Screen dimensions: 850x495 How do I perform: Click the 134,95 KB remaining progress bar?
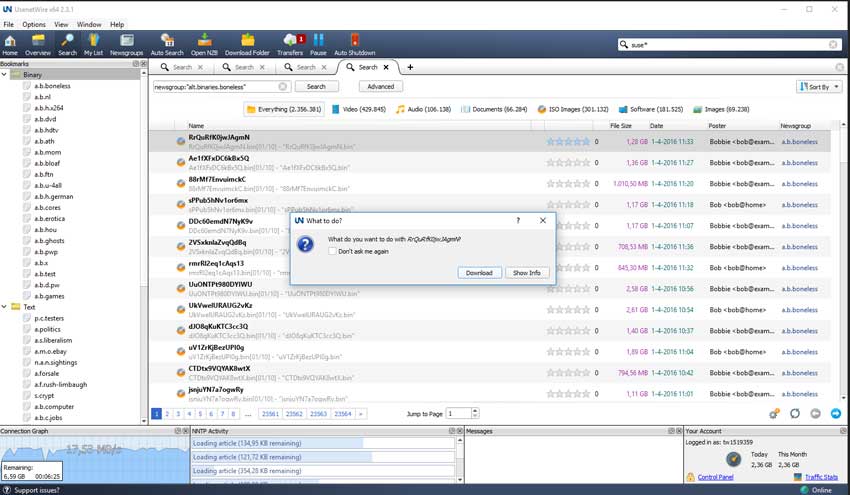pos(323,443)
